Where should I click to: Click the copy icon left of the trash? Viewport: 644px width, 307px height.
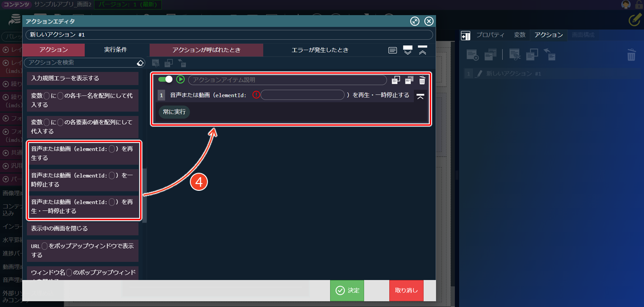point(409,80)
